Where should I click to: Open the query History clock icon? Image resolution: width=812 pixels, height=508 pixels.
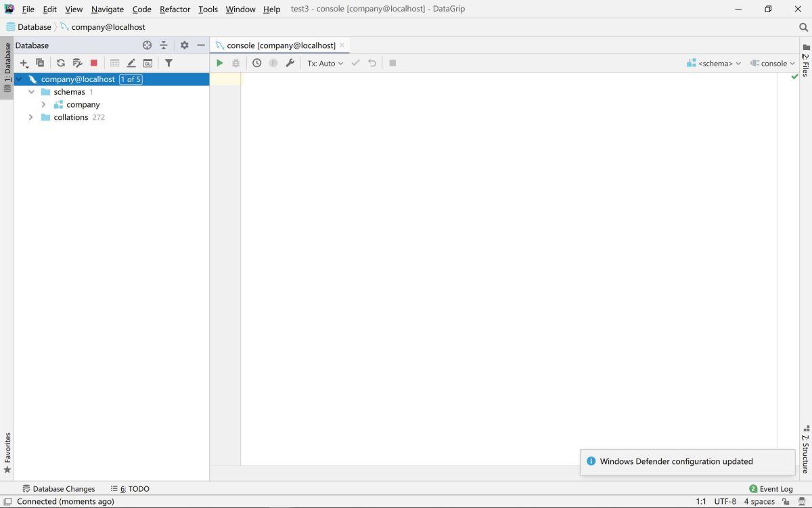pyautogui.click(x=256, y=63)
